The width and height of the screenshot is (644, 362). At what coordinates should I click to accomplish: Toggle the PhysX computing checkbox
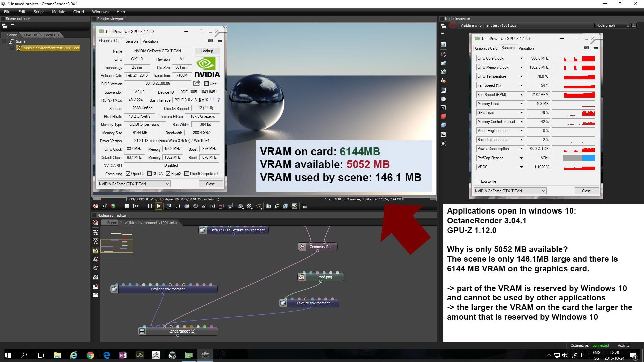point(168,174)
